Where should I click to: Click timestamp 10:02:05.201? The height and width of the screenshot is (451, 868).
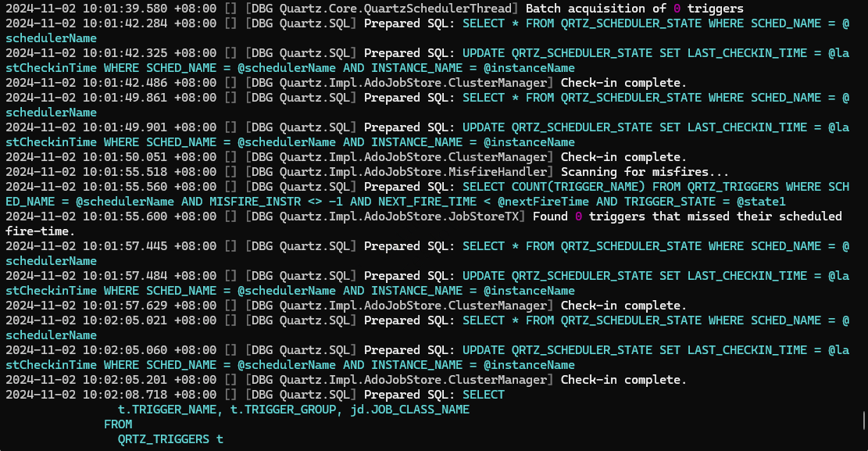125,380
